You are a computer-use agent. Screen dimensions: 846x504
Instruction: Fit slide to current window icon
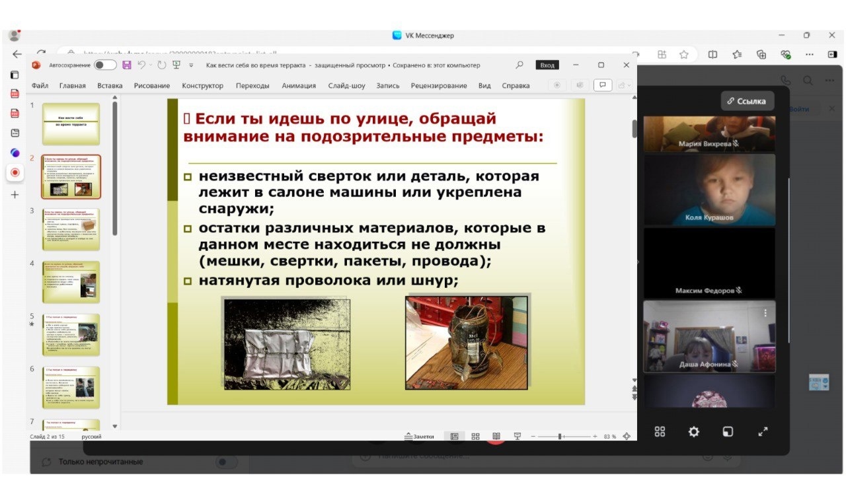point(627,437)
